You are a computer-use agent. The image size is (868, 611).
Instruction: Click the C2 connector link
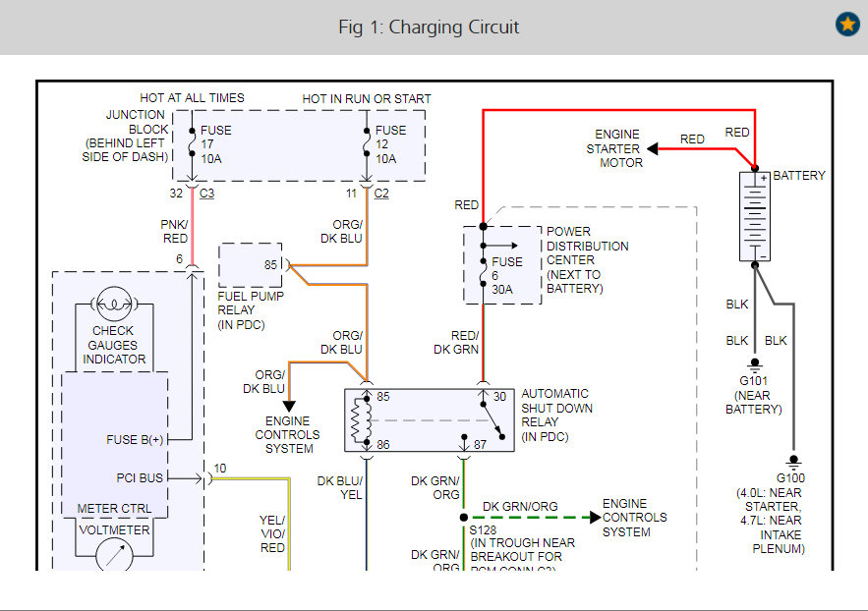pyautogui.click(x=381, y=194)
